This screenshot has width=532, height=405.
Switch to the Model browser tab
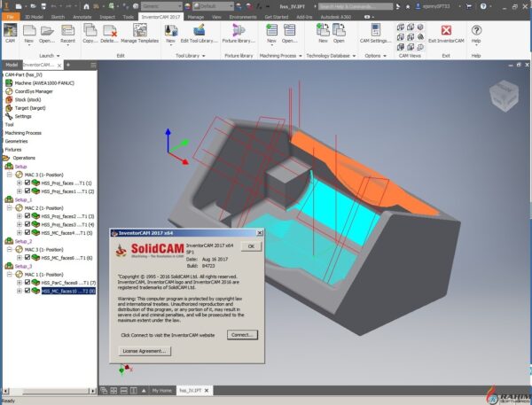[x=12, y=65]
